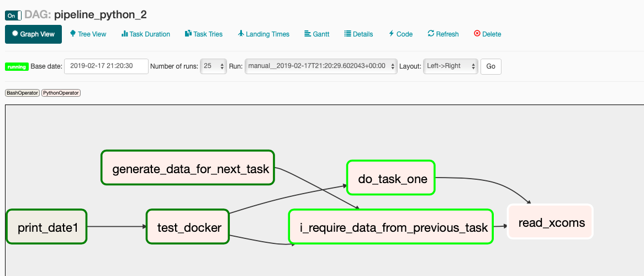
Task: Open the Number of runs dropdown
Action: coord(213,66)
